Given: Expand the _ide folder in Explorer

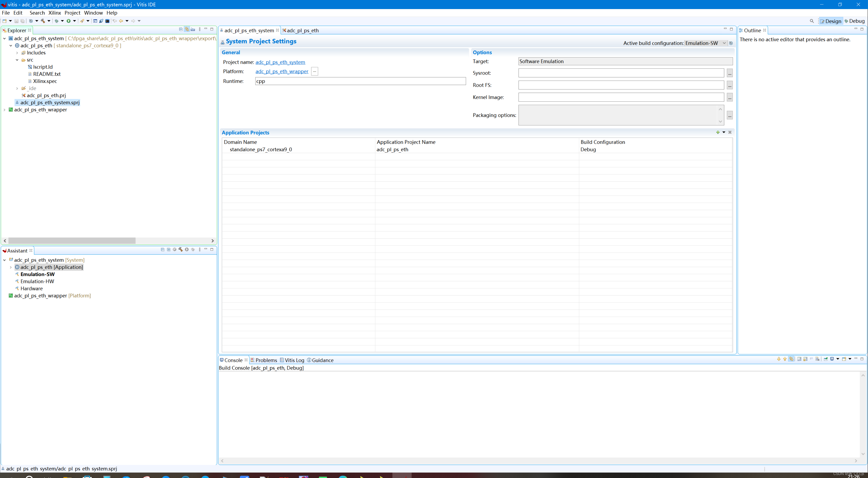Looking at the screenshot, I should coord(17,88).
